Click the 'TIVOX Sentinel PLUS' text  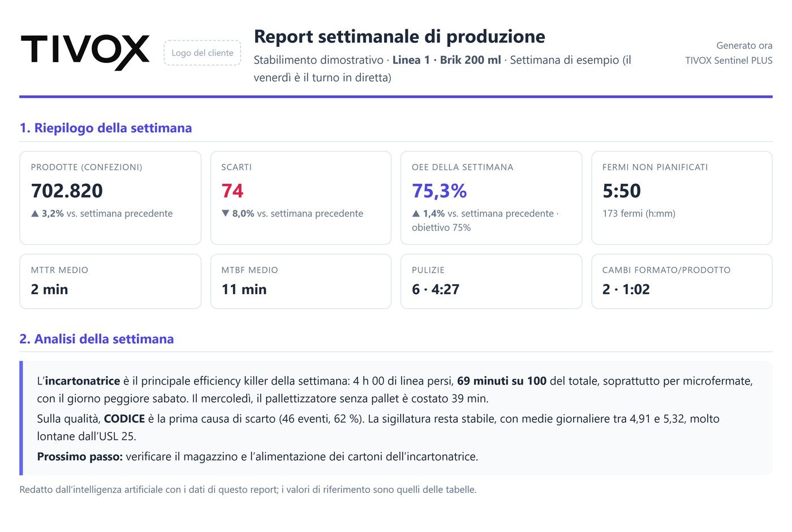coord(729,60)
